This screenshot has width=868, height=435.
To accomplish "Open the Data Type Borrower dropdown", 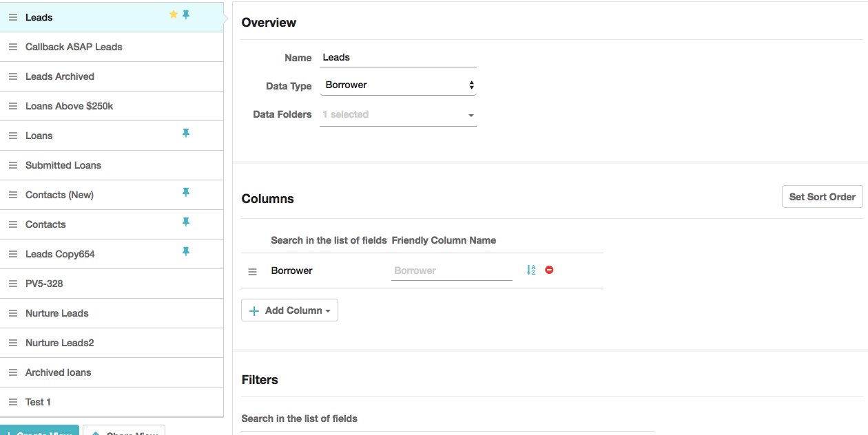I will click(x=398, y=85).
